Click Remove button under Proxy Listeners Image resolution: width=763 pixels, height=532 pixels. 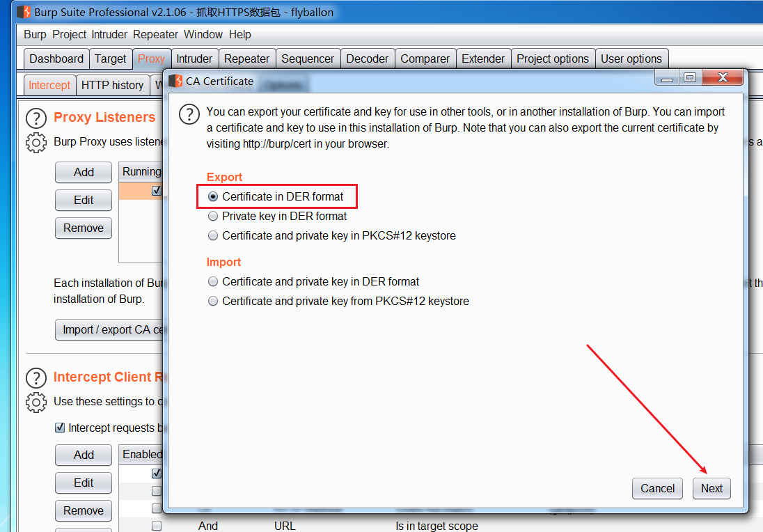(x=84, y=228)
